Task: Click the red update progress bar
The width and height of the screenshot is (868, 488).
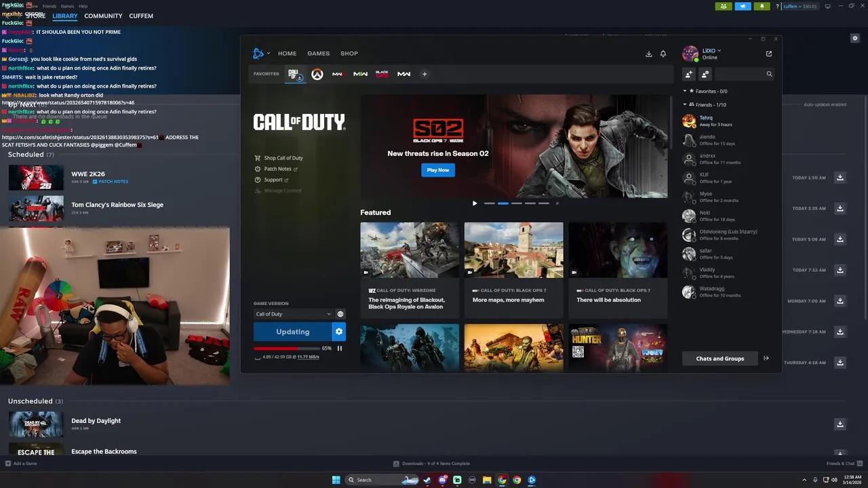Action: click(x=285, y=348)
